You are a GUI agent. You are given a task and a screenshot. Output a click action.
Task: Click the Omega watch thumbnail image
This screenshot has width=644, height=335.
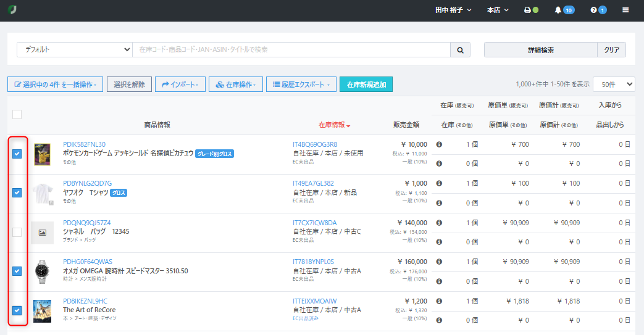(42, 271)
